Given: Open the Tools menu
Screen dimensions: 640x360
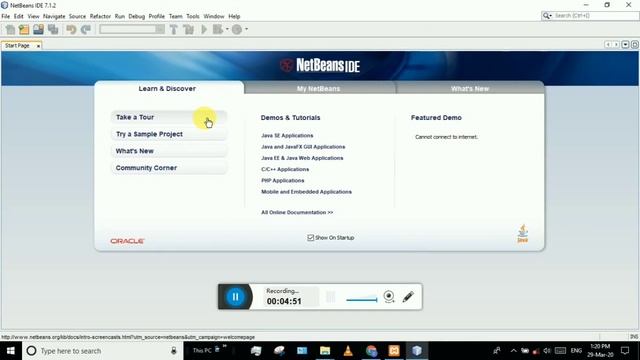Looking at the screenshot, I should (x=193, y=16).
